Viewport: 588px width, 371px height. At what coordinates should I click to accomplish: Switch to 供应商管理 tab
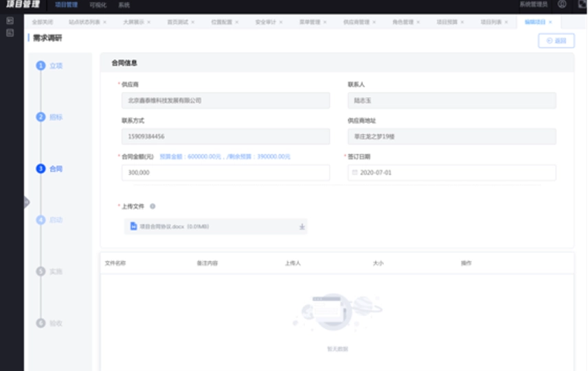pyautogui.click(x=357, y=22)
